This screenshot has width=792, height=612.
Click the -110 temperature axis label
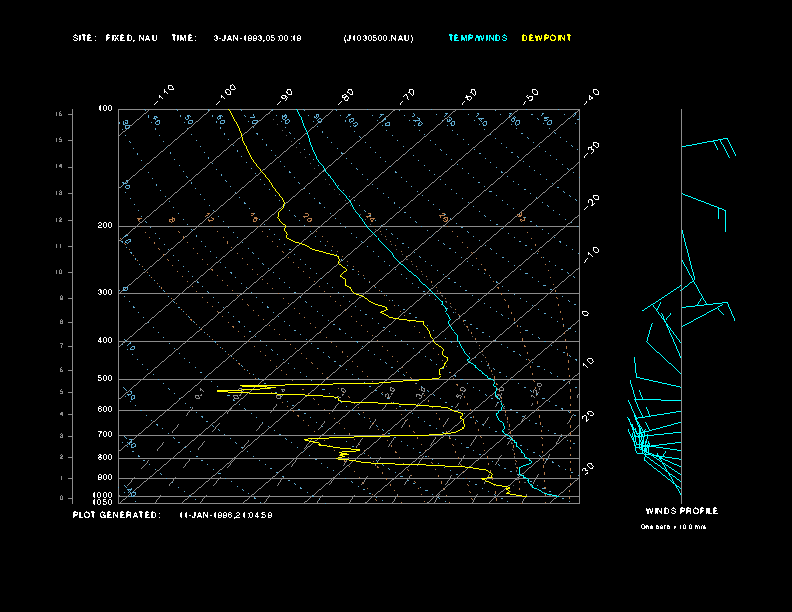165,93
